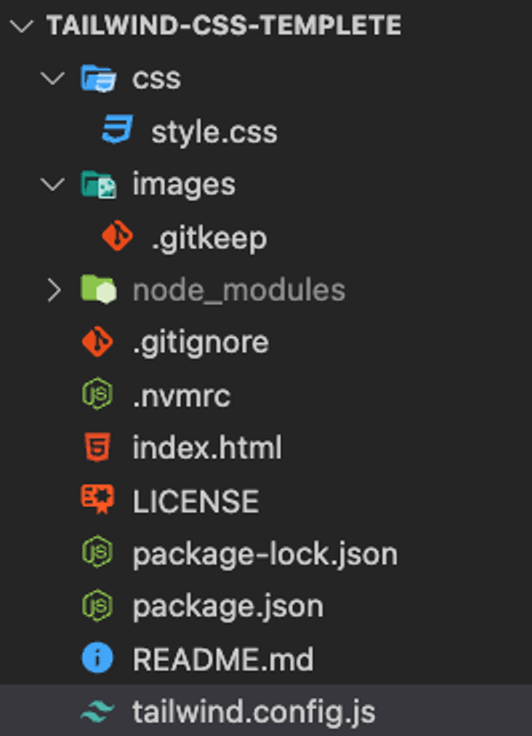Screen dimensions: 532x736
Task: Select the index.html file name
Action: tap(207, 447)
